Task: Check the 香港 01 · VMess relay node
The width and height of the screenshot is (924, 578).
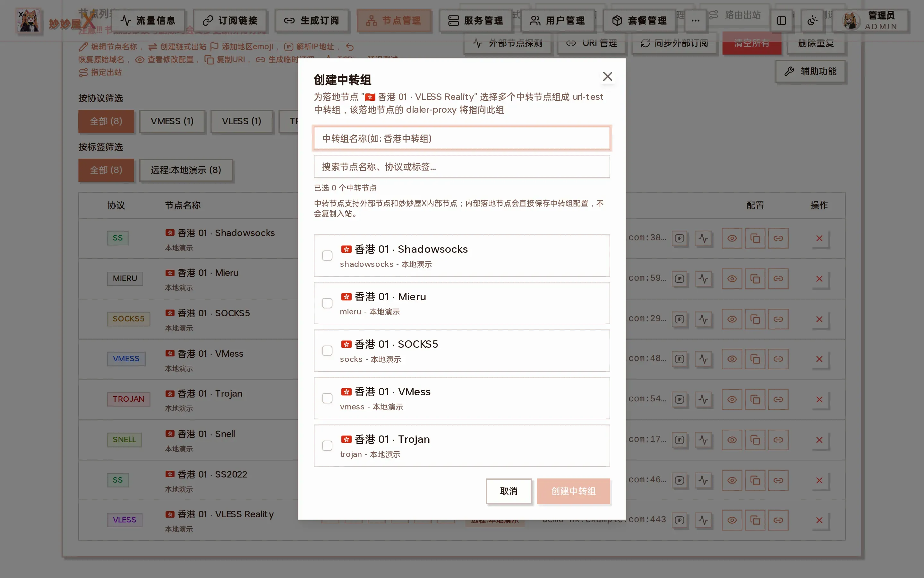Action: pos(327,398)
